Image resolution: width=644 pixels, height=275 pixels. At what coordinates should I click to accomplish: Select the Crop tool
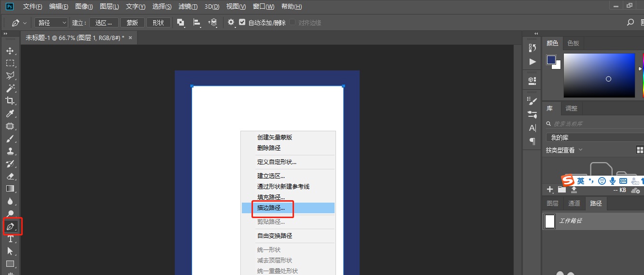point(10,101)
